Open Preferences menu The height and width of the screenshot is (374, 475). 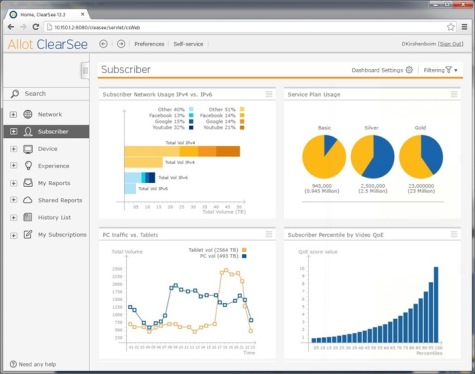pyautogui.click(x=149, y=44)
